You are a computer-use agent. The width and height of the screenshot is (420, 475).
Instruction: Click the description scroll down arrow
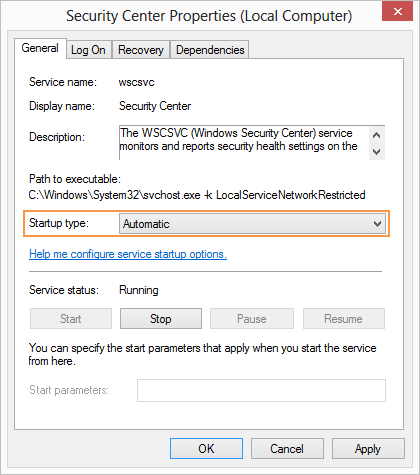tap(377, 152)
